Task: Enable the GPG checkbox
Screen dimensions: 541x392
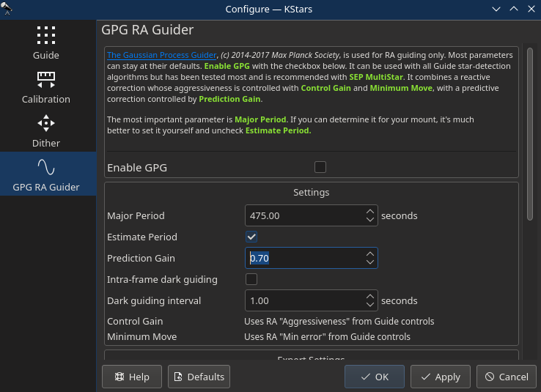Action: point(320,167)
